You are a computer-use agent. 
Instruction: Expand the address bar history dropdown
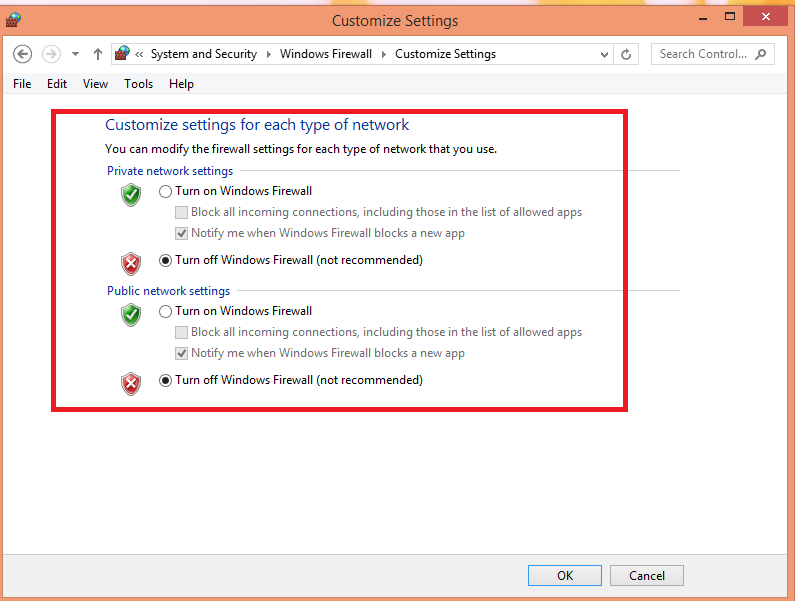point(604,54)
